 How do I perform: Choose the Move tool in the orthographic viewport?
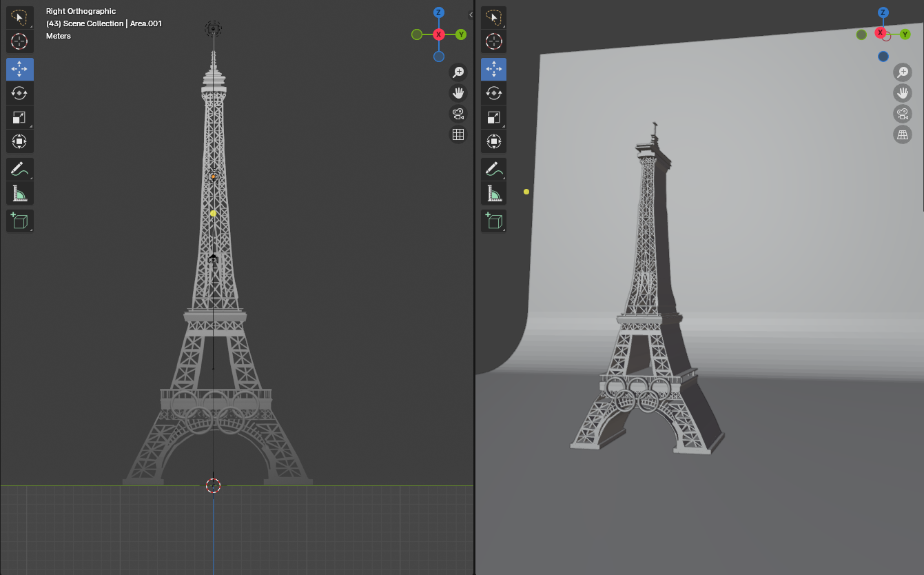click(x=19, y=69)
